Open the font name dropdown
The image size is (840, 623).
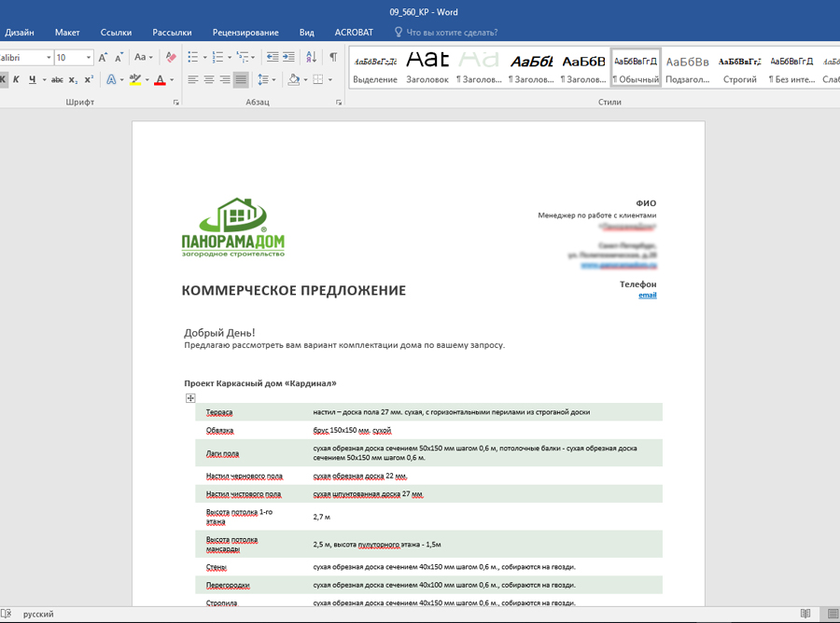(x=49, y=57)
